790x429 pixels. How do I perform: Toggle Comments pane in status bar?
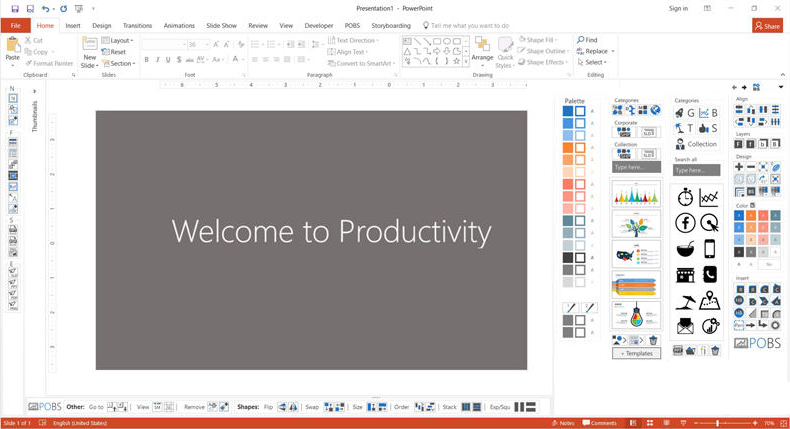click(x=600, y=423)
